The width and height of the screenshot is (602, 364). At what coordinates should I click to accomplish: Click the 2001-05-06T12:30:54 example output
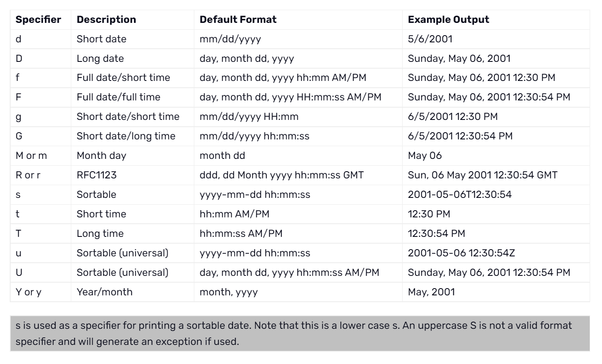click(x=460, y=195)
